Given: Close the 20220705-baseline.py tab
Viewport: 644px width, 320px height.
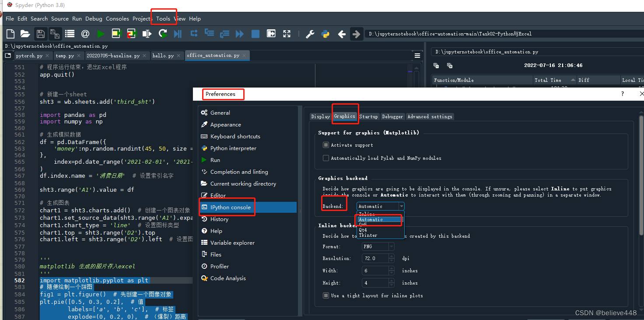Looking at the screenshot, I should [x=145, y=56].
